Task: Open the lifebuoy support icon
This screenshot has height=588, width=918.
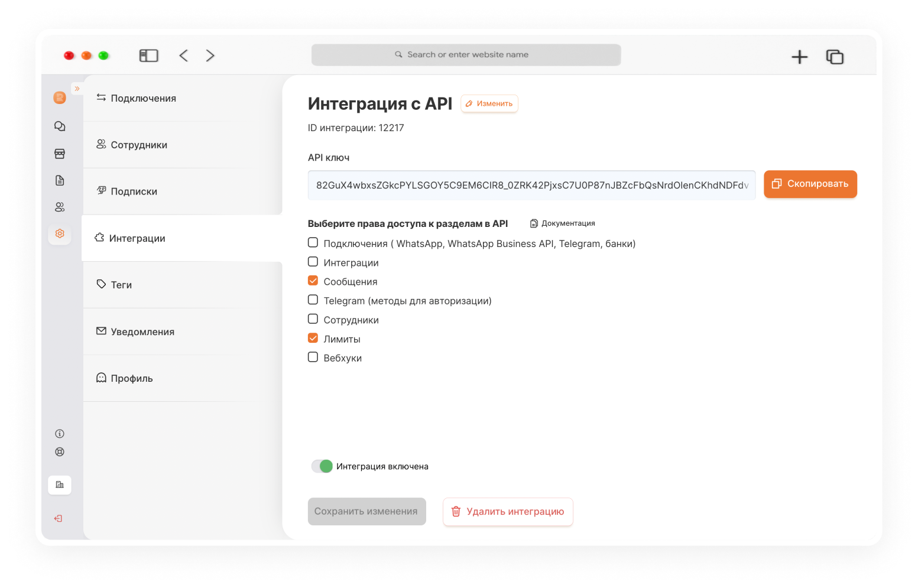Action: (x=60, y=452)
